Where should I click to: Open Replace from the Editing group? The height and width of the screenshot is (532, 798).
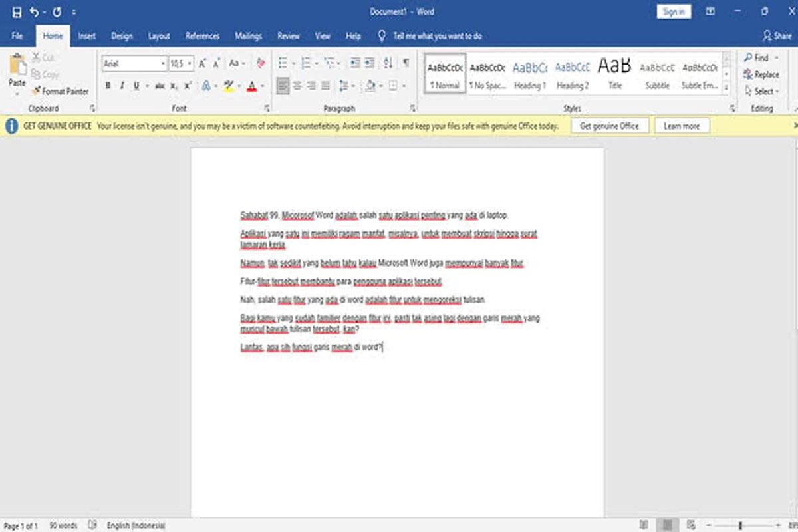tap(763, 74)
